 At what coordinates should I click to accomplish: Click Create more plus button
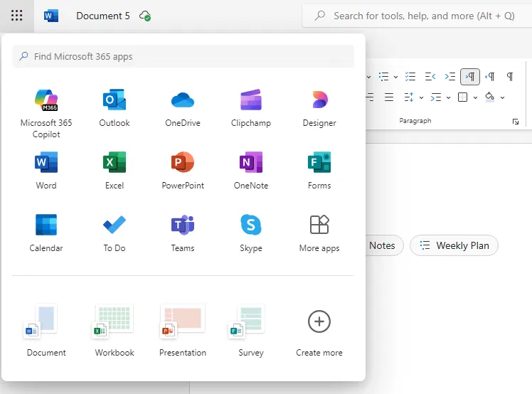point(319,321)
